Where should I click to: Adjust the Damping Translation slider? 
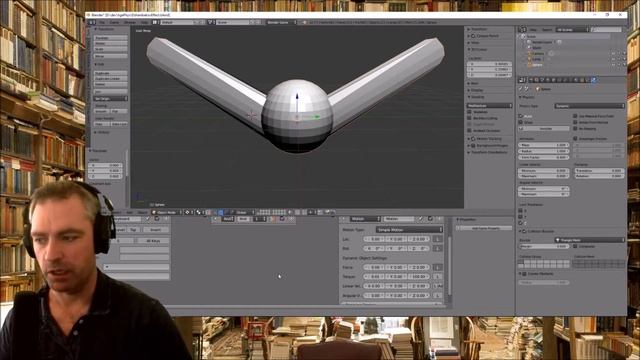pos(599,171)
